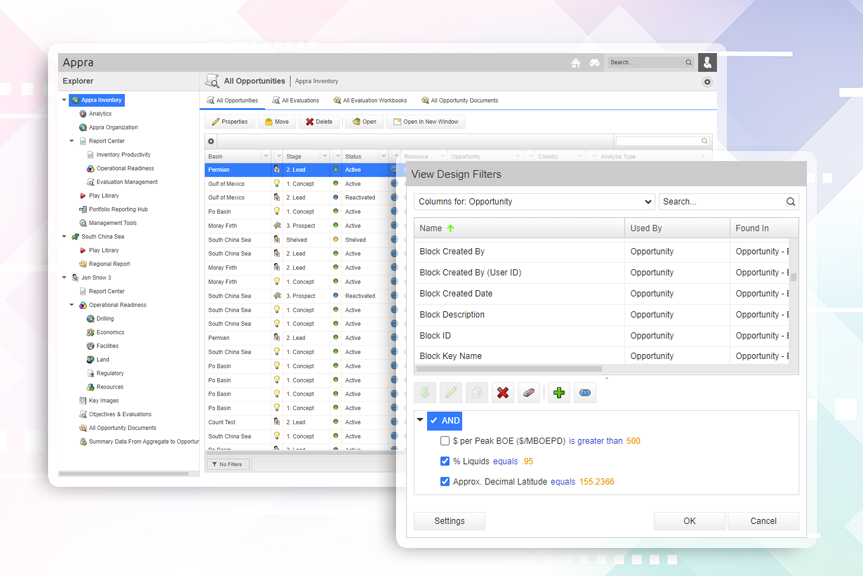863x576 pixels.
Task: Click the eraser clear filter icon
Action: tap(528, 393)
